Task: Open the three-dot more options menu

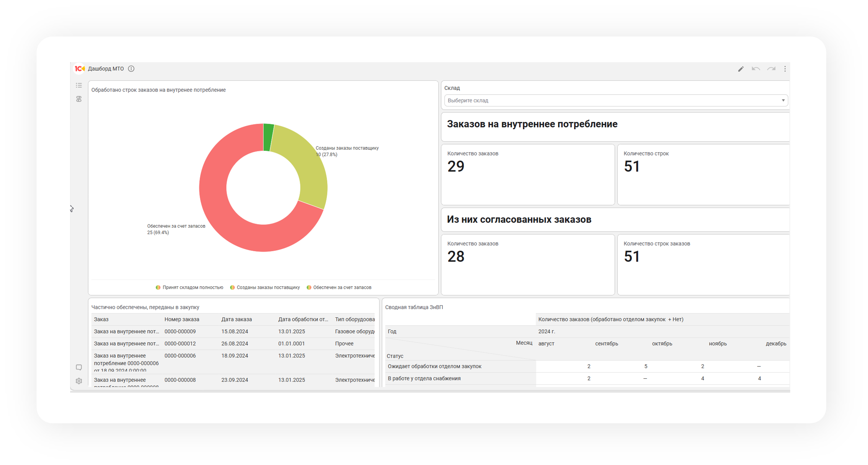Action: [x=785, y=69]
